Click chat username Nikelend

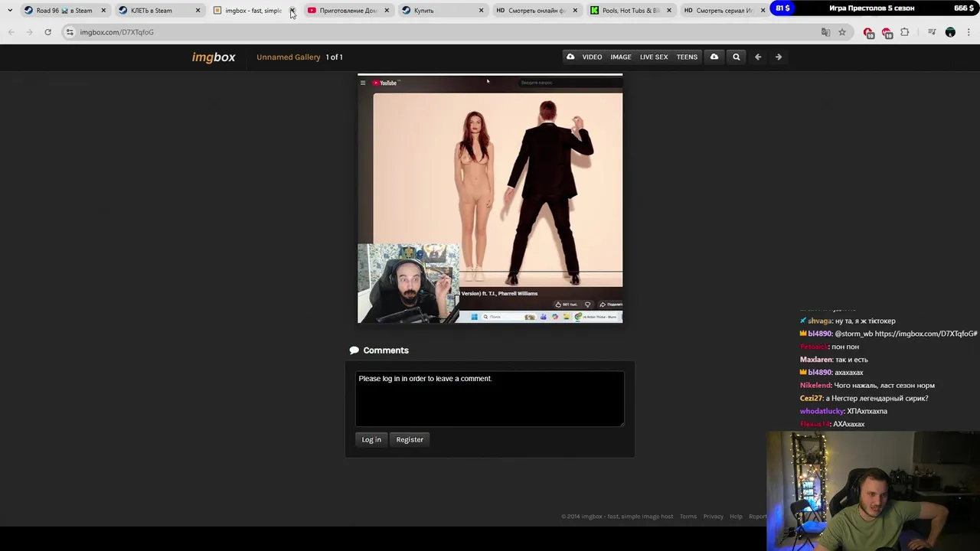815,386
